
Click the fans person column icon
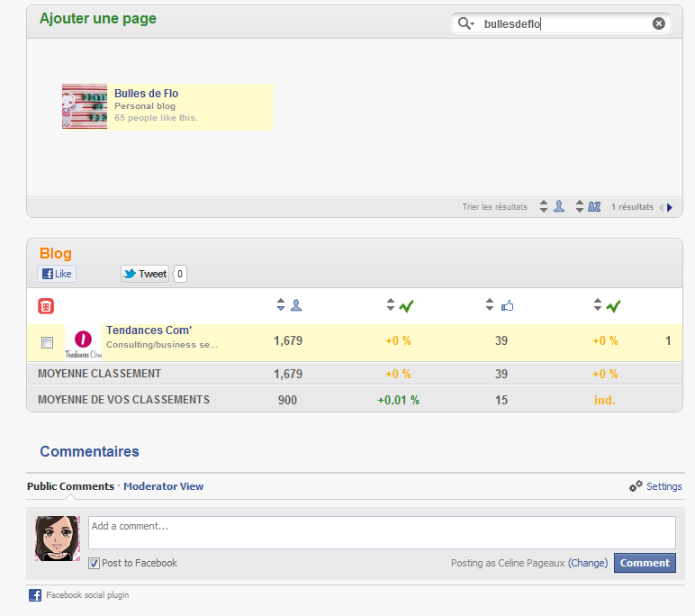296,305
